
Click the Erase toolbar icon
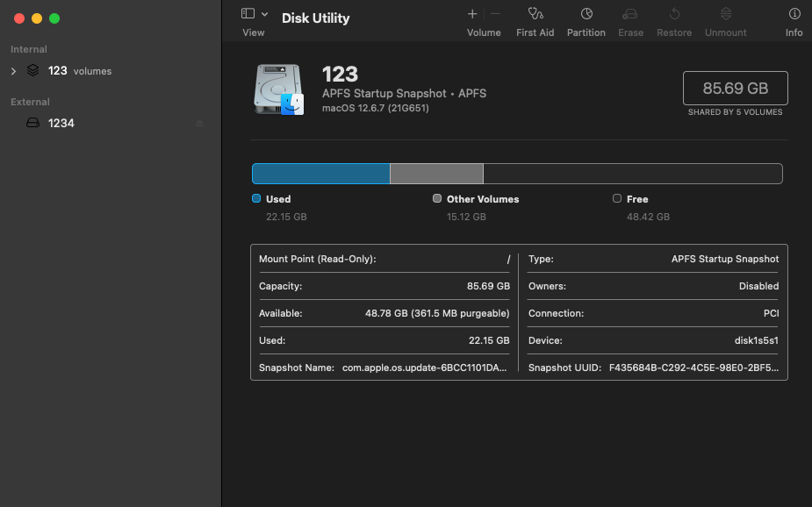click(629, 14)
